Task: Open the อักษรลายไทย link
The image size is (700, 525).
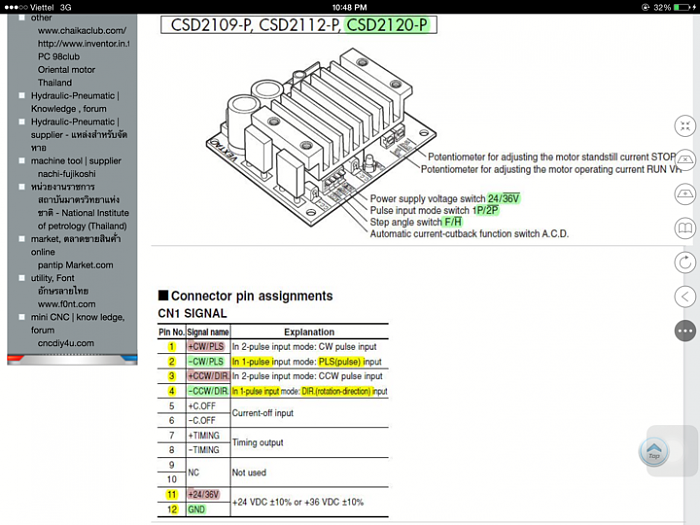Action: (63, 291)
